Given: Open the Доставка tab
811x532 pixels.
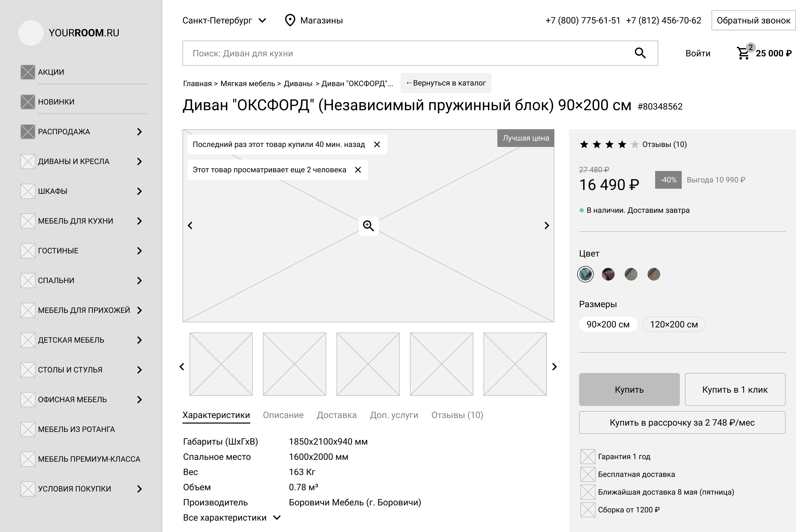Looking at the screenshot, I should click(x=336, y=415).
